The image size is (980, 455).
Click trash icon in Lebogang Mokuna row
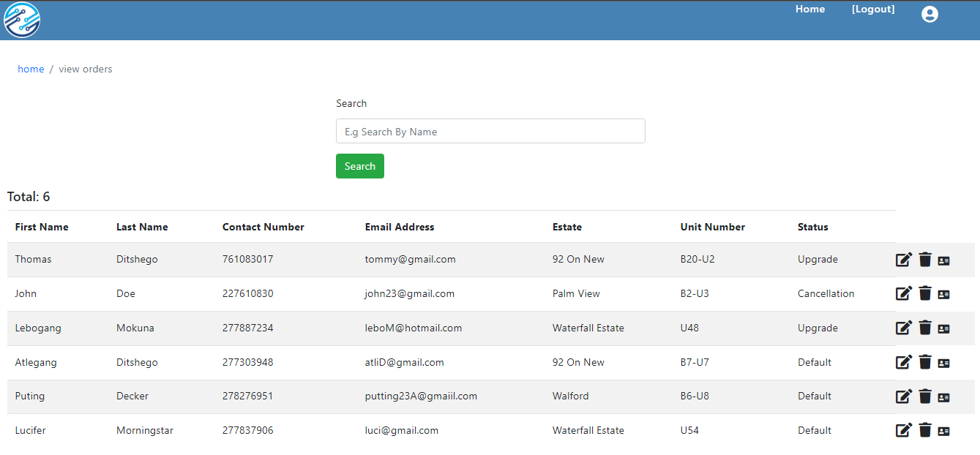pos(925,328)
